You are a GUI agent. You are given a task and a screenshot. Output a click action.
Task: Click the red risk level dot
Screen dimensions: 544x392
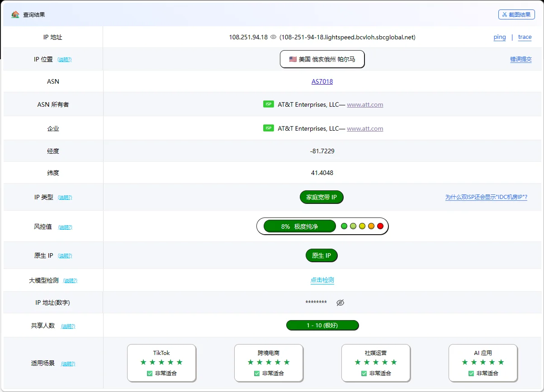pyautogui.click(x=380, y=226)
